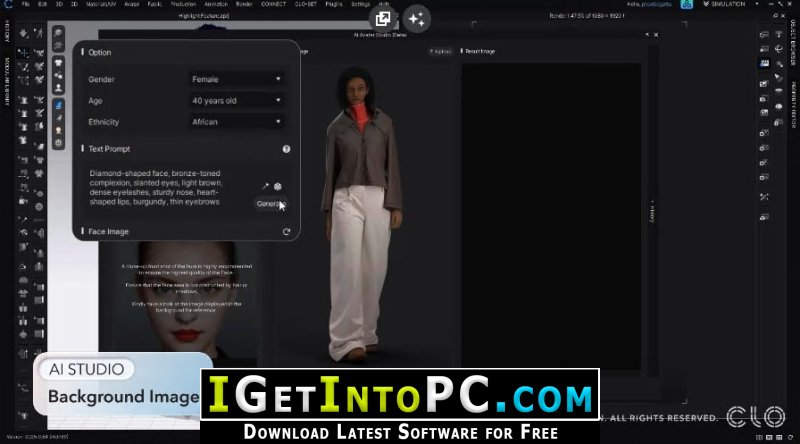Click the Render window pin icon
800x444 pixels.
click(776, 16)
